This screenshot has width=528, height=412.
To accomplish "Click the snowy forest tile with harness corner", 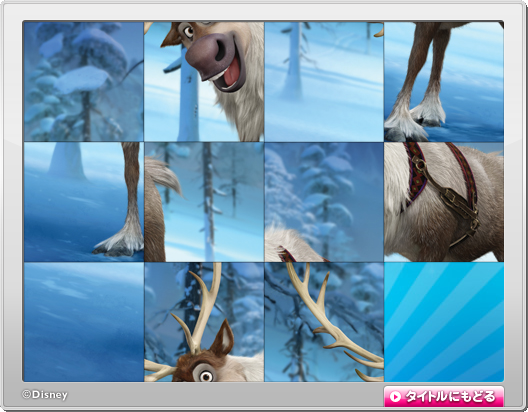I will point(324,202).
